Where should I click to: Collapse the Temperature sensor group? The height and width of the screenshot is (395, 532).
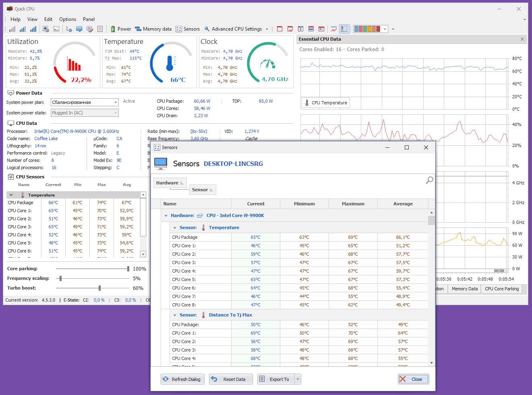[175, 227]
